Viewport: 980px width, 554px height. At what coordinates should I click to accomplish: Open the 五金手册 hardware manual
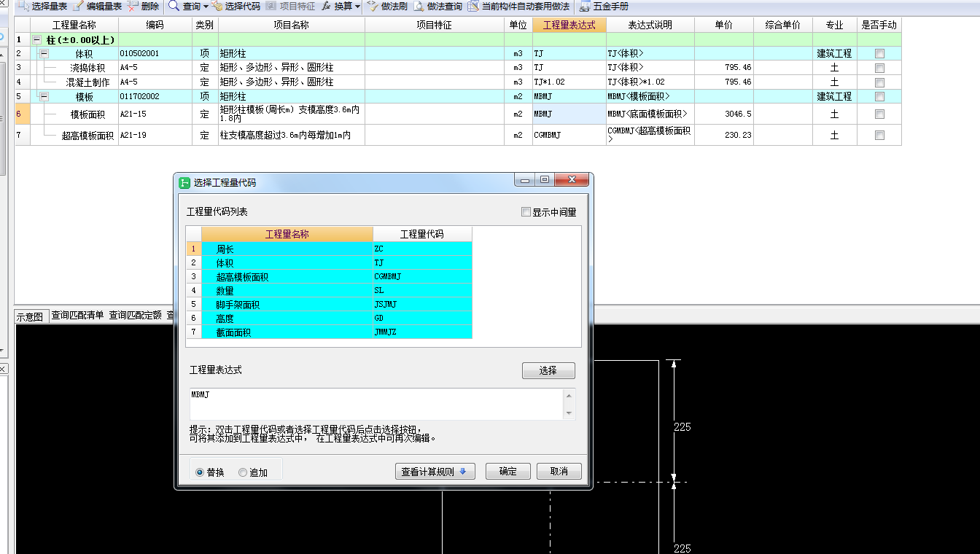click(x=603, y=7)
